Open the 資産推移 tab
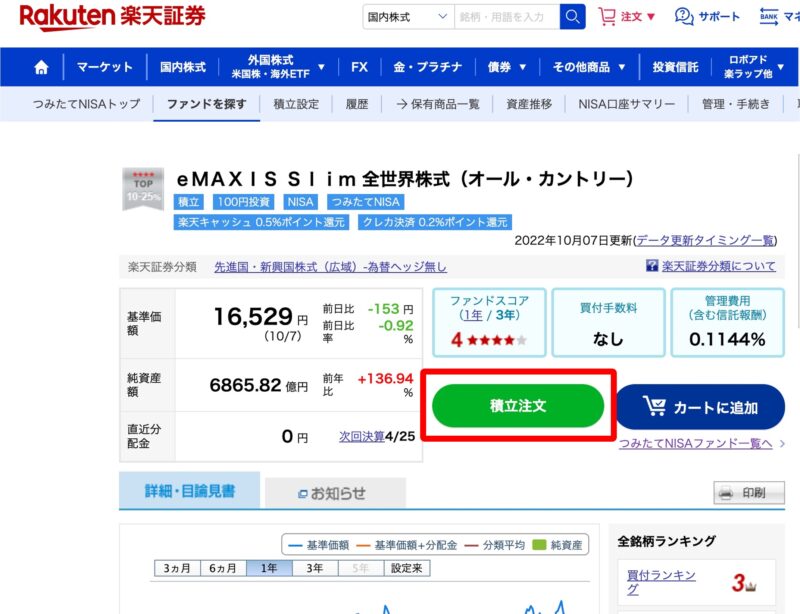Screen dimensions: 800x614 529,104
